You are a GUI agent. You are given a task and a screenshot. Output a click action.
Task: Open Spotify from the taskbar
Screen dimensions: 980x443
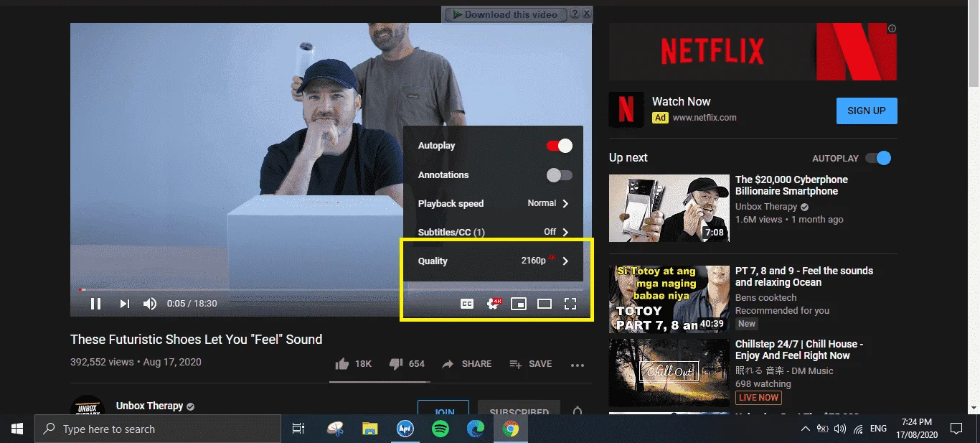pos(440,429)
